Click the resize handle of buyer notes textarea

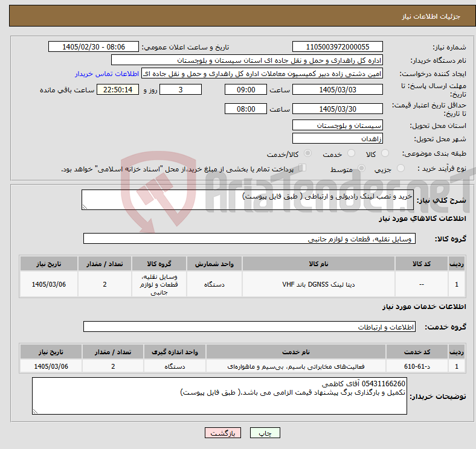35,412
